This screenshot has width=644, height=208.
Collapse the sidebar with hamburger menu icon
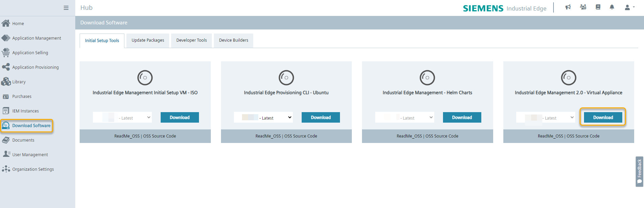point(66,8)
